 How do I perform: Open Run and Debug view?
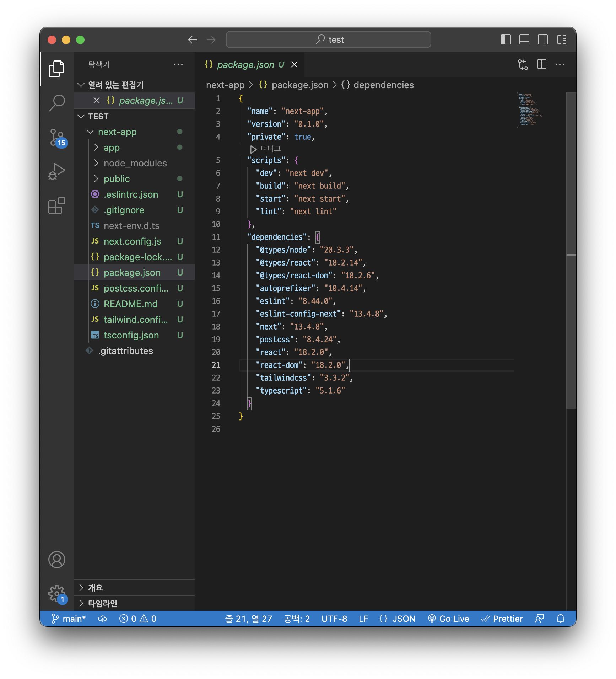[56, 171]
